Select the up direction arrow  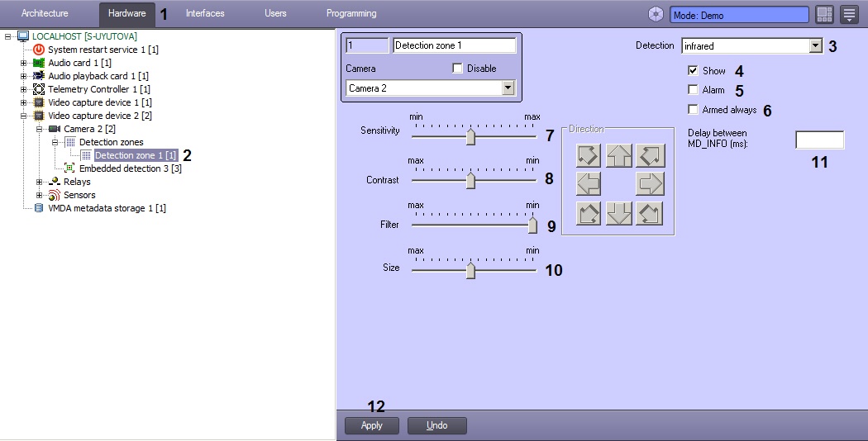pyautogui.click(x=619, y=155)
